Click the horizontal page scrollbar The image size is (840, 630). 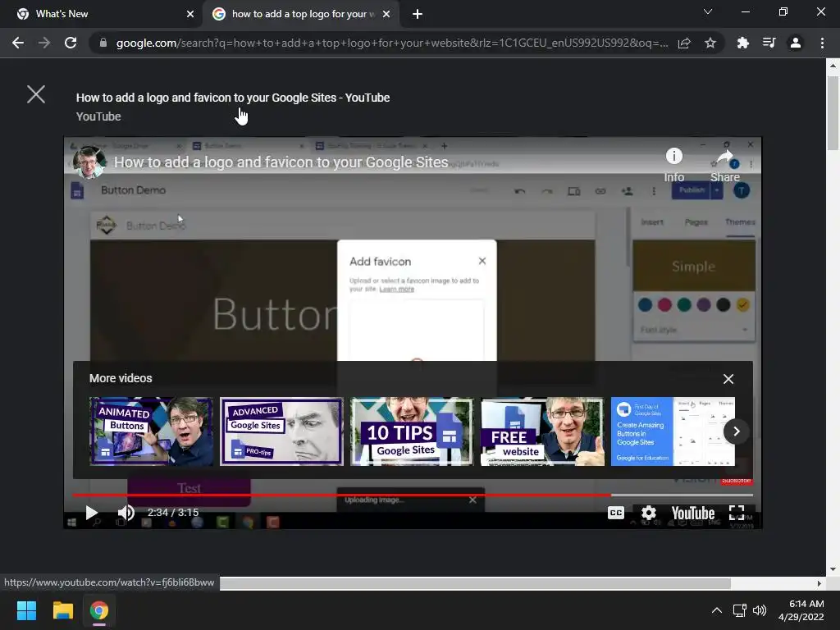click(475, 583)
